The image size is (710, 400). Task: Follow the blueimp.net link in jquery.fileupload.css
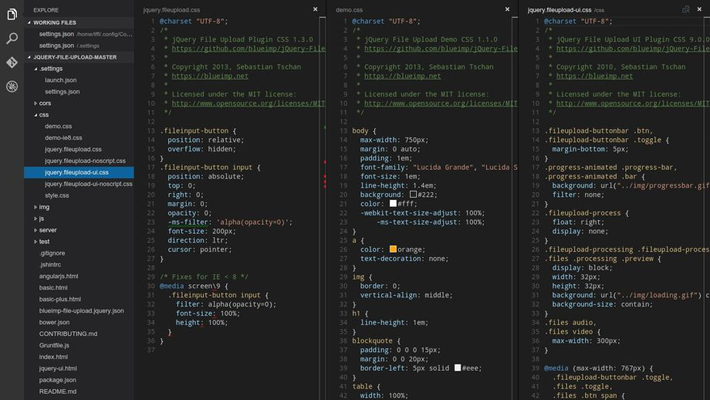(210, 76)
